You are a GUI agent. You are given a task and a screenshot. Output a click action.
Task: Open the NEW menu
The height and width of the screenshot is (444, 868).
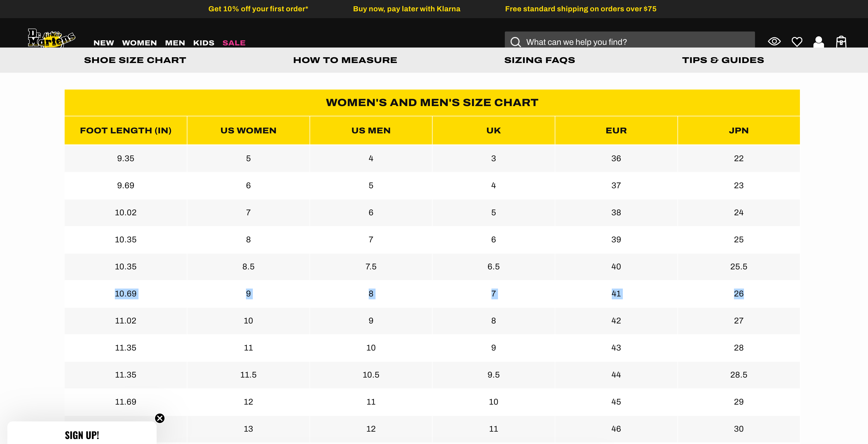(104, 43)
